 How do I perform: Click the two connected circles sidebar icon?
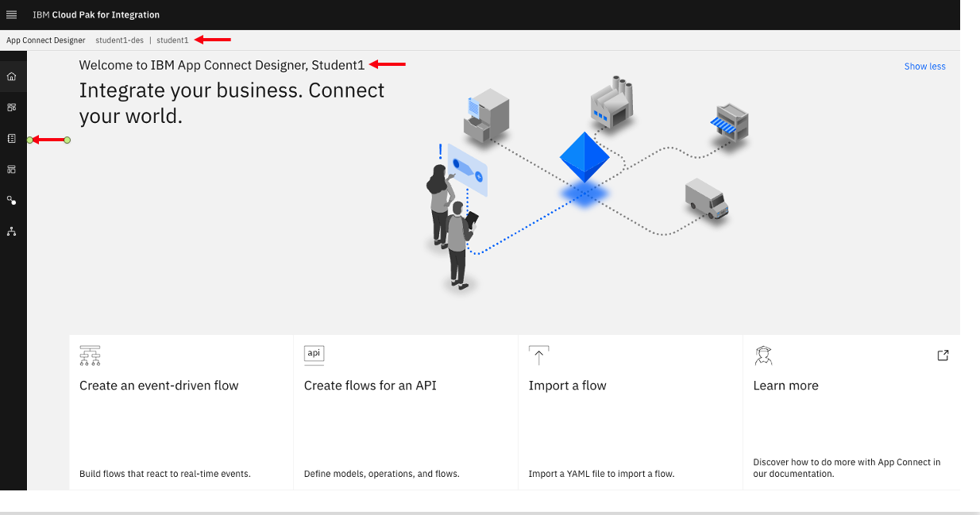(x=11, y=201)
